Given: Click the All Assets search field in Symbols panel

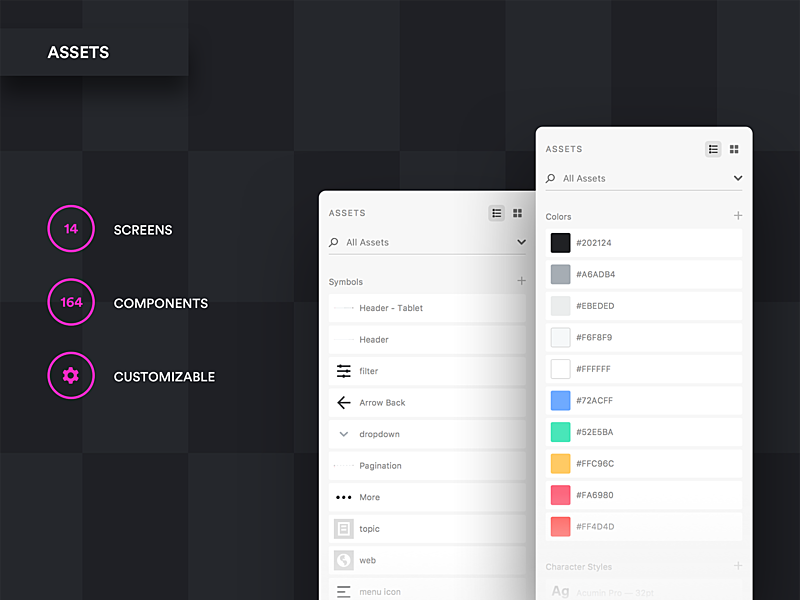Looking at the screenshot, I should (427, 242).
